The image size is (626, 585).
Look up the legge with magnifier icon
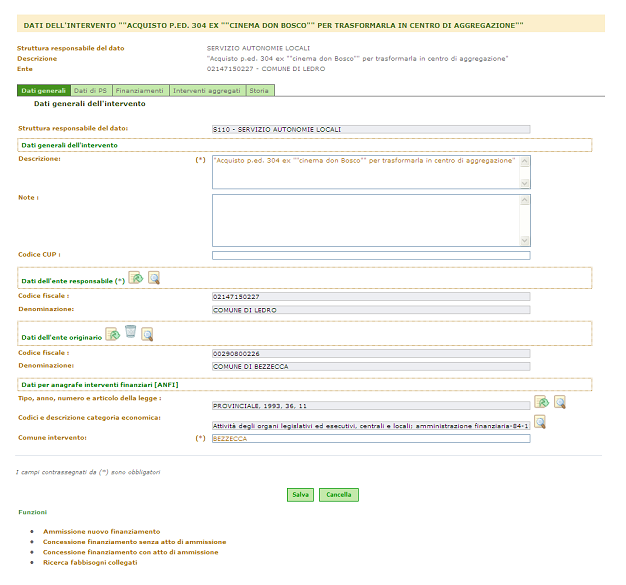pyautogui.click(x=560, y=402)
